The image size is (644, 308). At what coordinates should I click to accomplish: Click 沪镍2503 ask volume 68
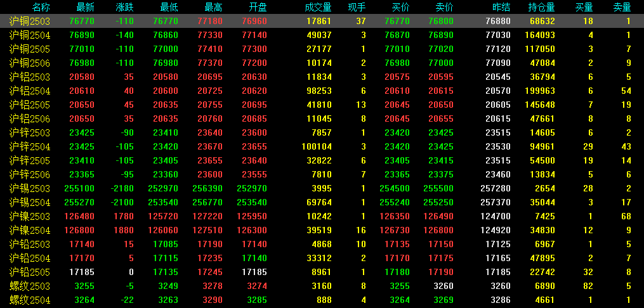click(626, 217)
